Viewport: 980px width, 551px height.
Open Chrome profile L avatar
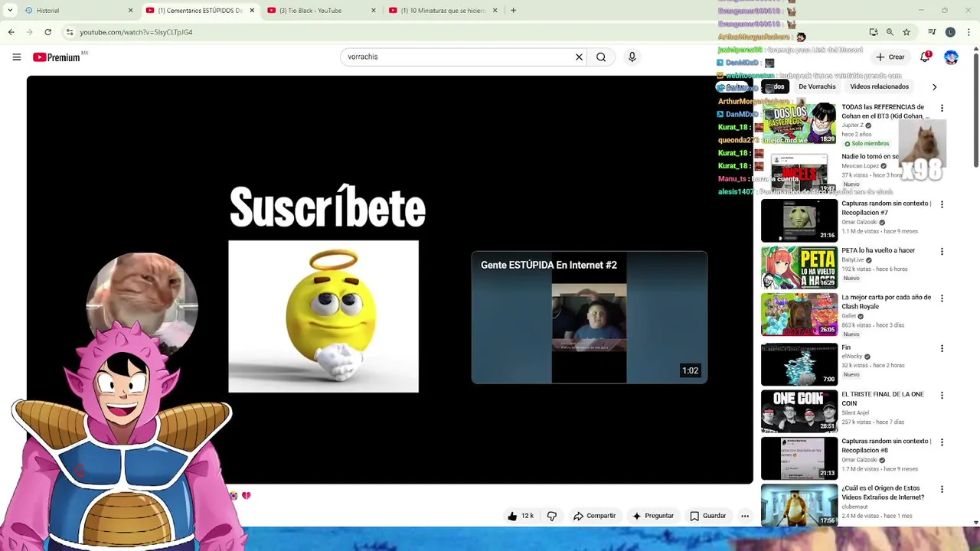pos(950,32)
